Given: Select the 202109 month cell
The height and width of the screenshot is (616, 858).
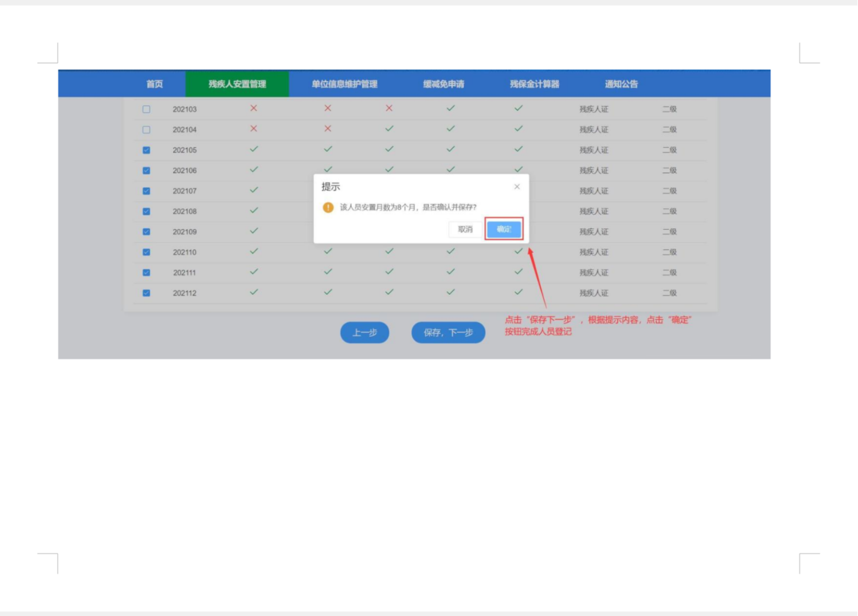Looking at the screenshot, I should [x=185, y=232].
